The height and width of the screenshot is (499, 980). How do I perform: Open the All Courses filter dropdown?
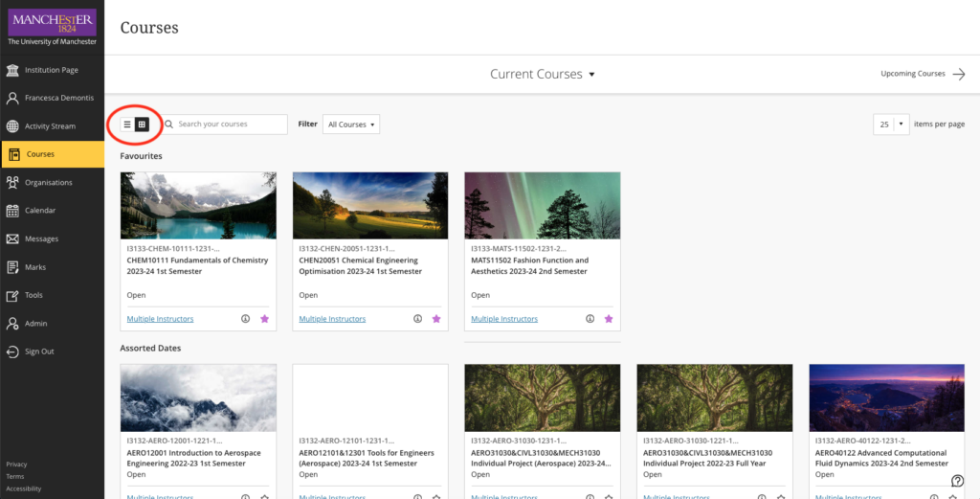tap(351, 125)
